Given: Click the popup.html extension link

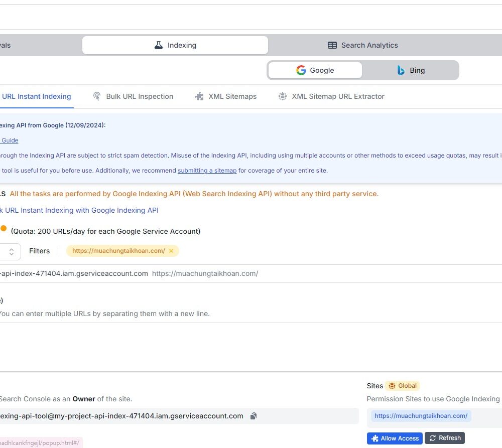Looking at the screenshot, I should [x=39, y=443].
